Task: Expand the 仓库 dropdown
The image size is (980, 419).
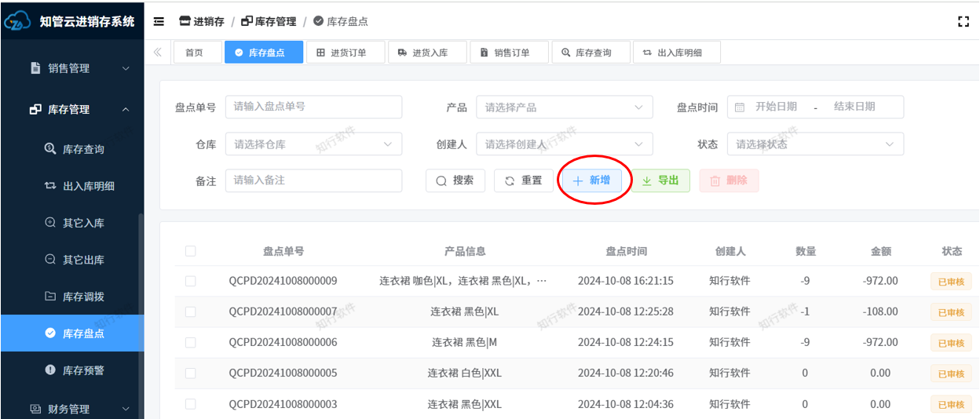Action: pyautogui.click(x=313, y=144)
